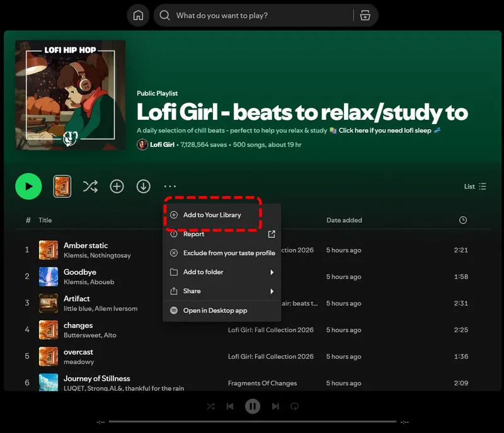
Task: Toggle repeat in the bottom player bar
Action: (x=294, y=407)
